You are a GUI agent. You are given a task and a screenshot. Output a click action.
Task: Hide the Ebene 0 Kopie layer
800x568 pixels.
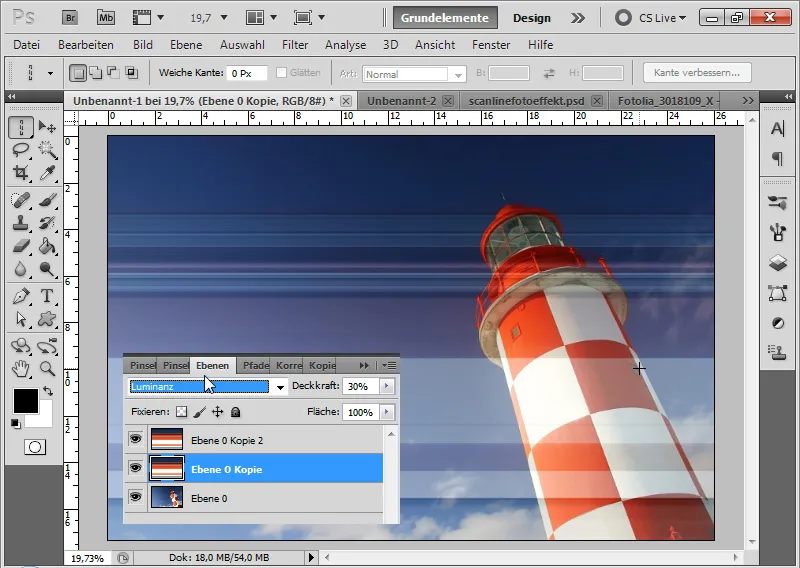135,467
